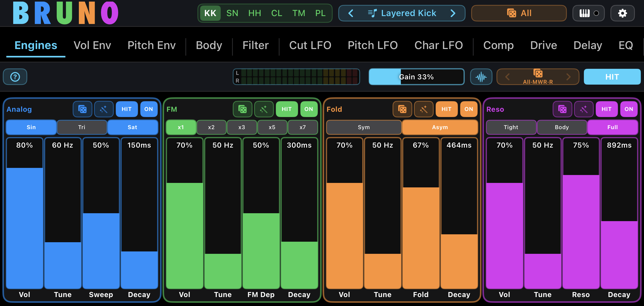The height and width of the screenshot is (306, 644).
Task: Select the Tri waveform
Action: pyautogui.click(x=82, y=127)
